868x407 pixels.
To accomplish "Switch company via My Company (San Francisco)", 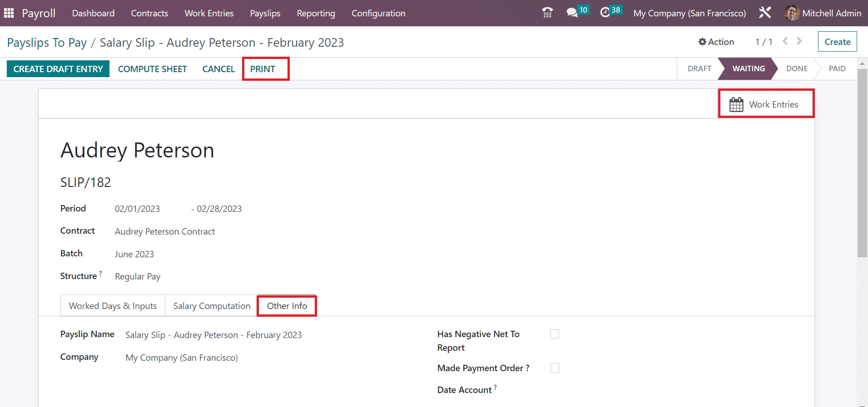I will (x=689, y=13).
